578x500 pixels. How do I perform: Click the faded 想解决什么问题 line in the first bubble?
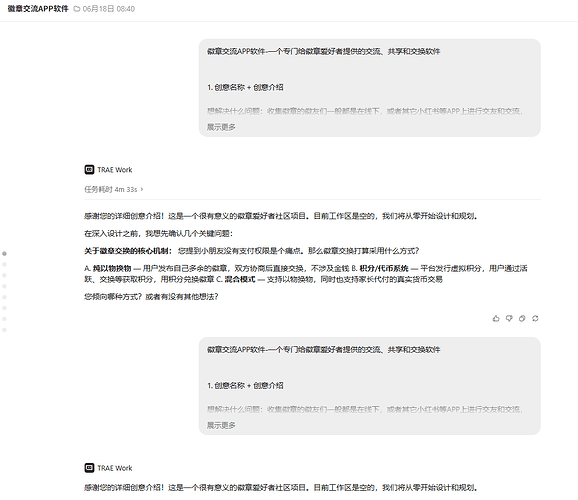click(365, 111)
